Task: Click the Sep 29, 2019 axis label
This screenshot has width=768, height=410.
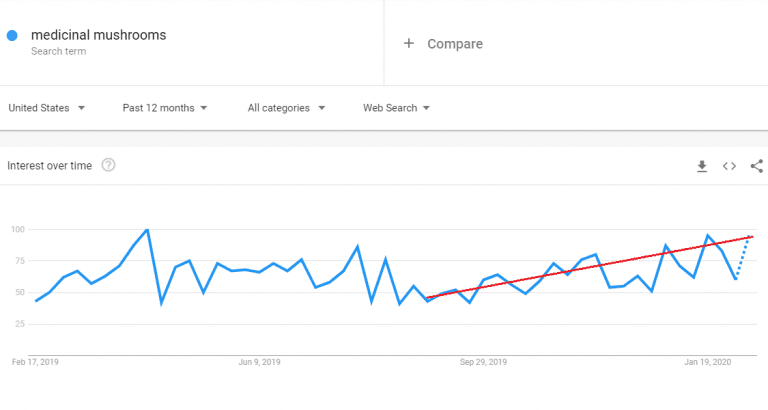Action: 483,362
